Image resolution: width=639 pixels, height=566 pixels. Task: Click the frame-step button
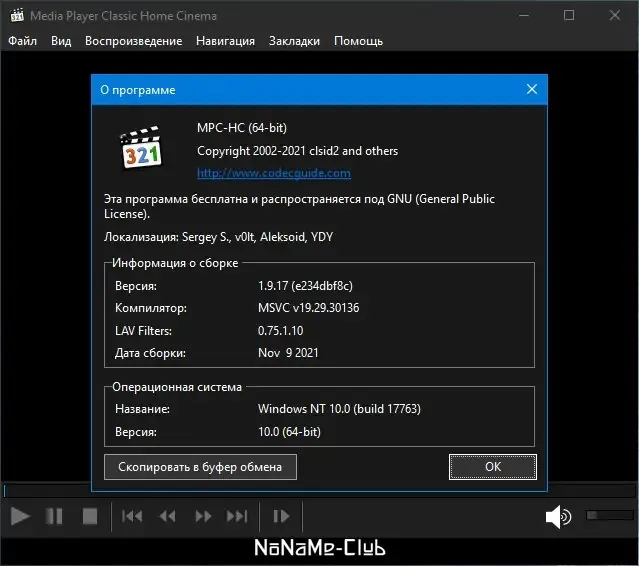click(x=281, y=516)
